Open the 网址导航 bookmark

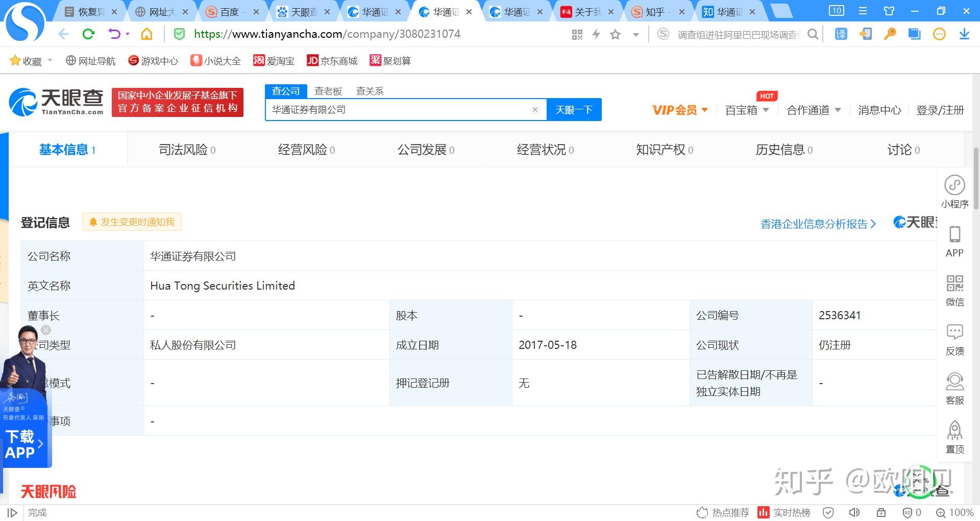[91, 60]
